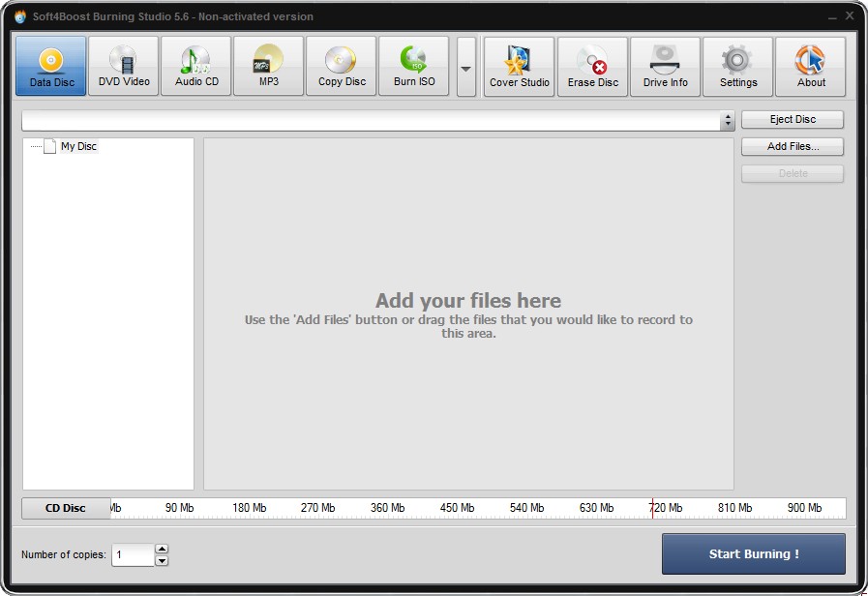
Task: Decrease number of copies with down arrow
Action: coord(162,560)
